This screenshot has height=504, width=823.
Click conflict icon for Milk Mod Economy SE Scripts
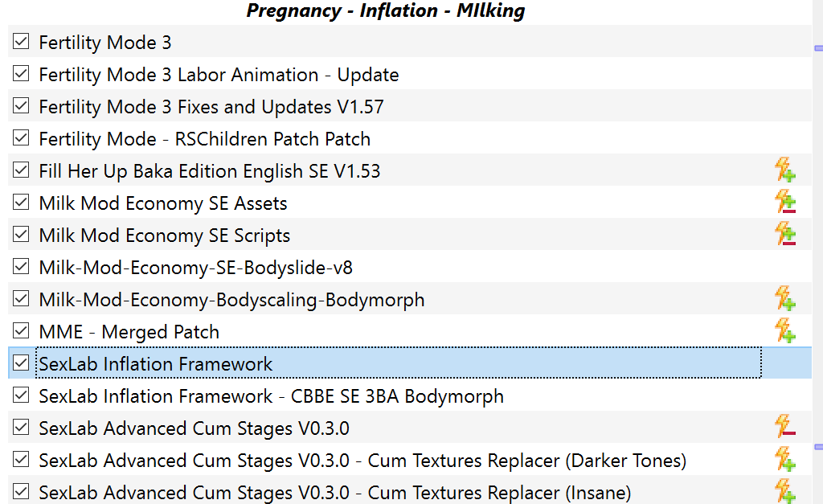tap(784, 235)
